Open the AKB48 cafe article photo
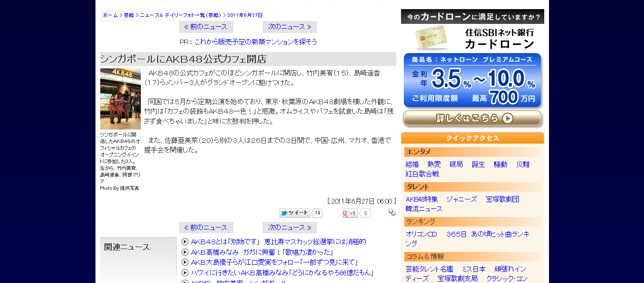 120,99
